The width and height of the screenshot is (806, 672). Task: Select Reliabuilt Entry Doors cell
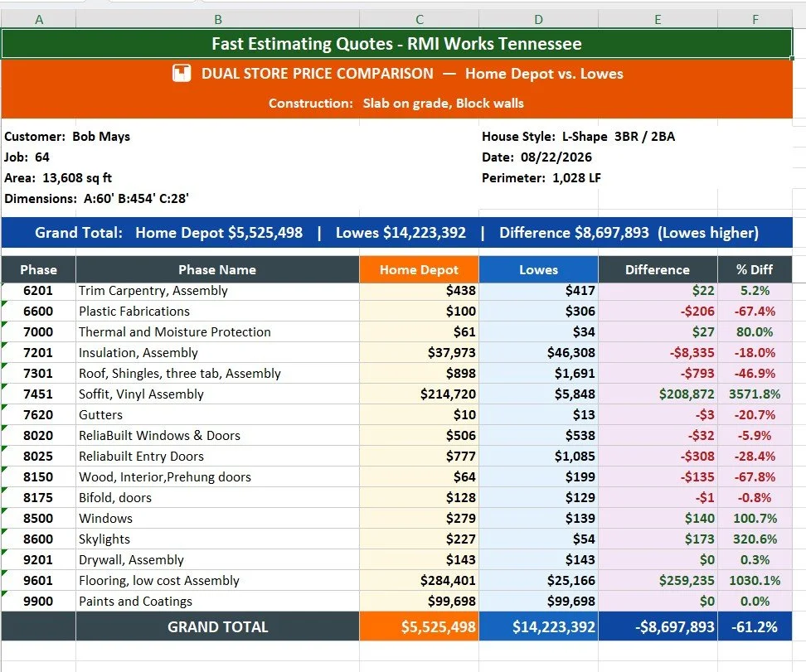[217, 457]
